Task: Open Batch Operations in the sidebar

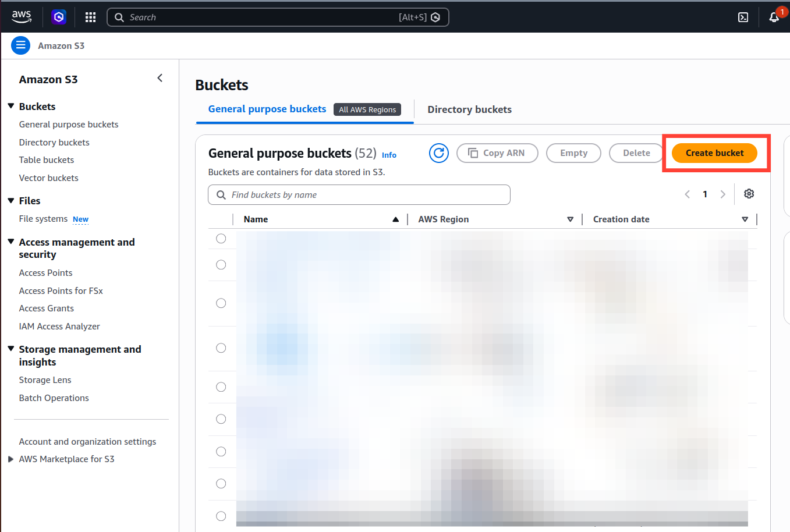Action: (54, 398)
